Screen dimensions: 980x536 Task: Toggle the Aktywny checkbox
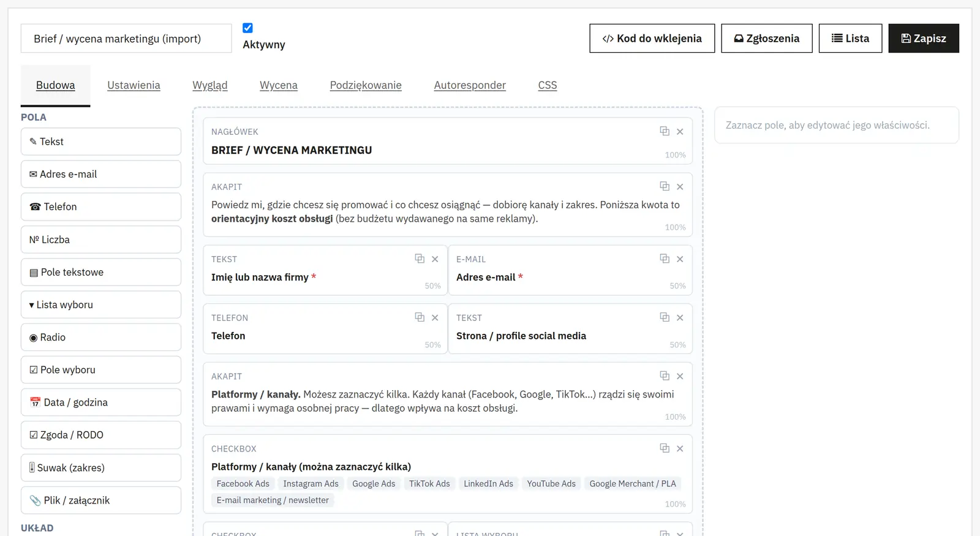point(247,28)
